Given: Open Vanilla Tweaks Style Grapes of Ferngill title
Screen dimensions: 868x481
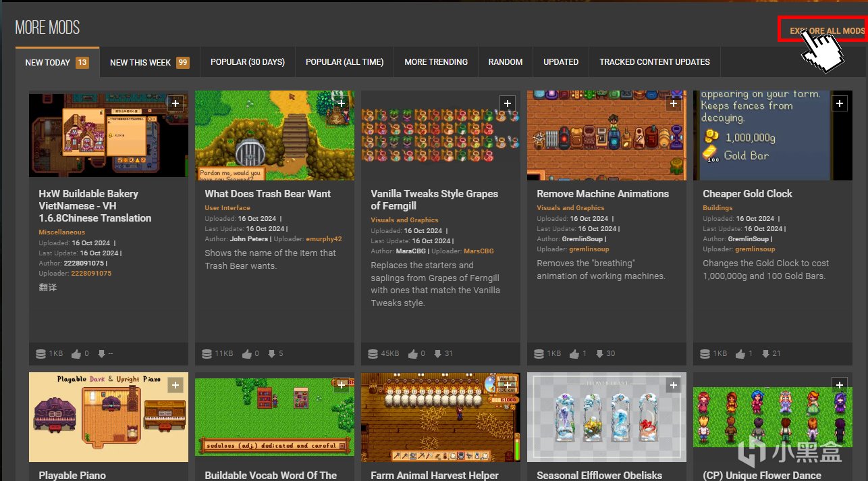Looking at the screenshot, I should [434, 200].
